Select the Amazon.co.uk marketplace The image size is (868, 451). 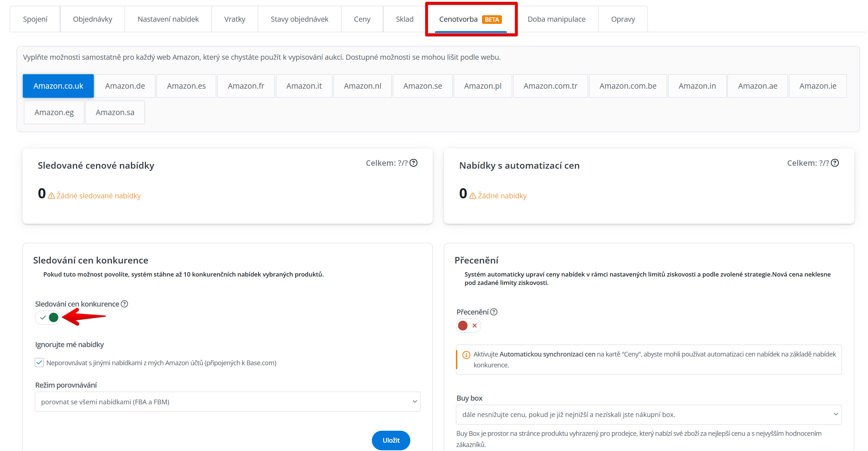(x=58, y=86)
